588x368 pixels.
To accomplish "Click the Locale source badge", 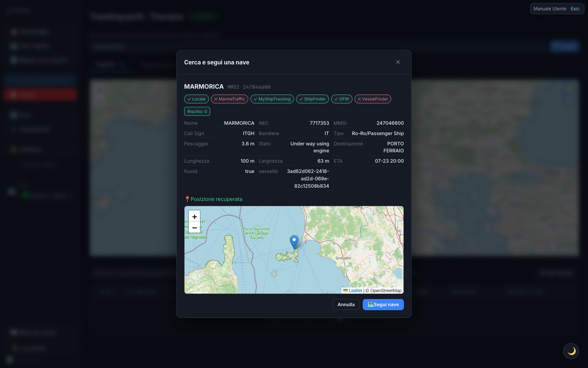I will pos(196,99).
